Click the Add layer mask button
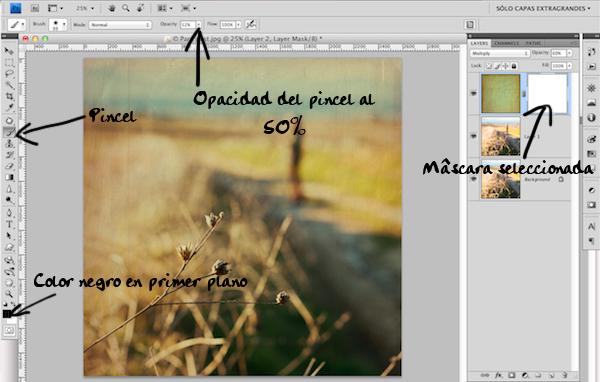The image size is (600, 382). 512,375
